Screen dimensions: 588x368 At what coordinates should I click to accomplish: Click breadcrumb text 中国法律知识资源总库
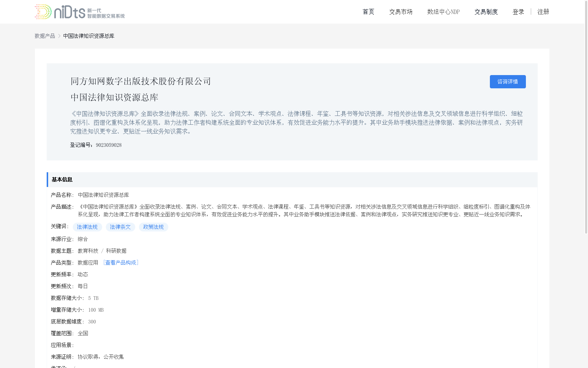click(89, 36)
